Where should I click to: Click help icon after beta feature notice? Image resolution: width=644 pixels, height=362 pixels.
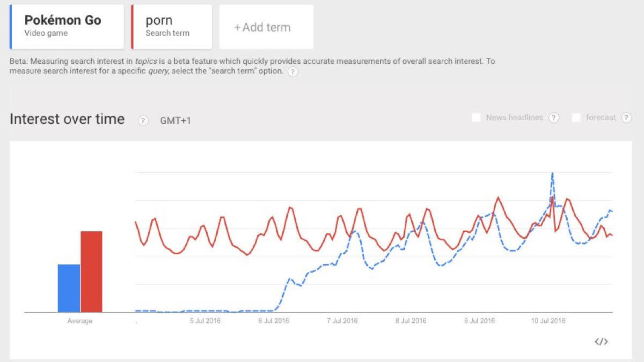click(293, 72)
